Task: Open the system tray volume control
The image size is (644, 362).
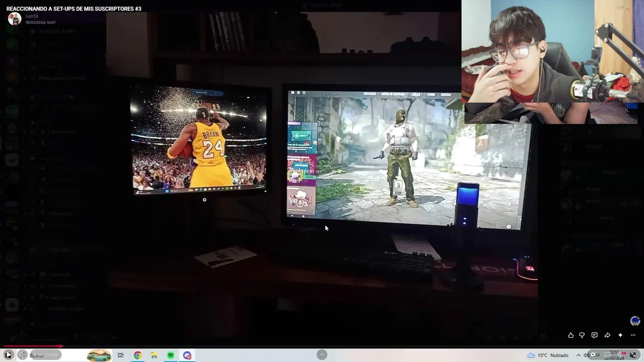Action: click(587, 355)
